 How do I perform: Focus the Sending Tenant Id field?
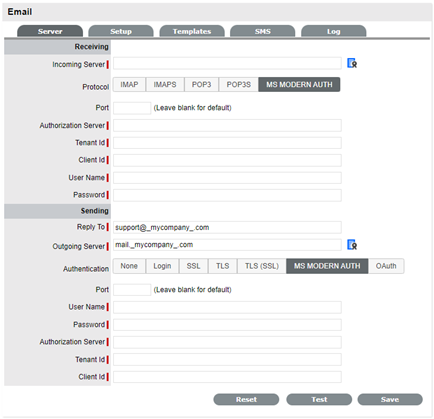click(227, 360)
